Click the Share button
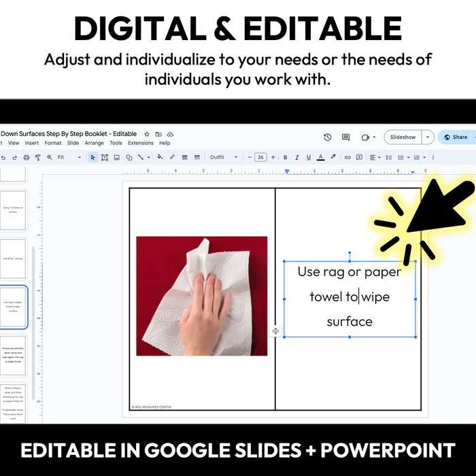Image resolution: width=476 pixels, height=476 pixels. tap(456, 137)
